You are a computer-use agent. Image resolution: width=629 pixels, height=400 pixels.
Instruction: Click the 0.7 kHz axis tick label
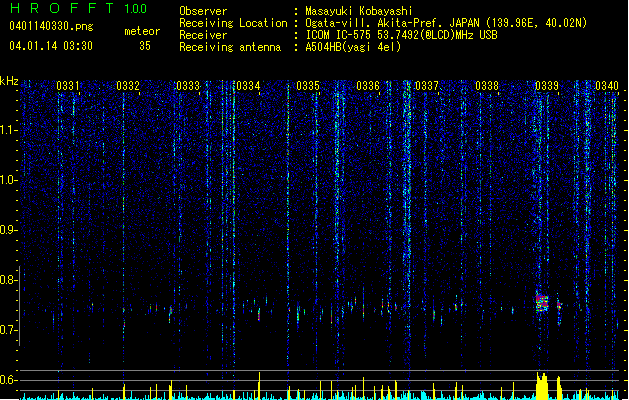(x=9, y=330)
